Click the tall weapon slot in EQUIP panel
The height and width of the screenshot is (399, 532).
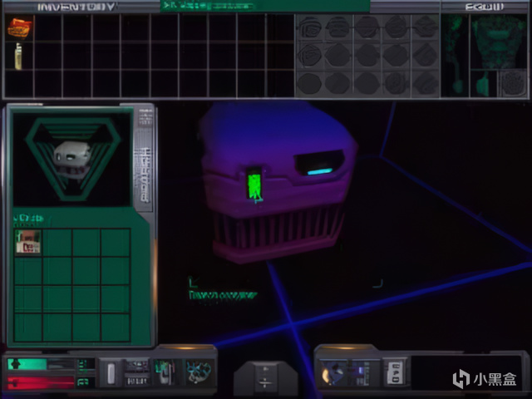click(x=455, y=56)
